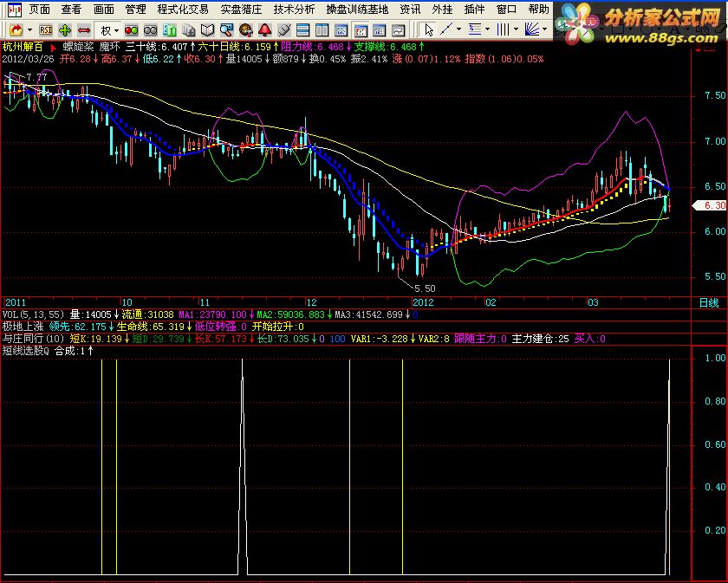Viewport: 728px width, 583px height.
Task: Click the window icon left of last
Action: 380,30
